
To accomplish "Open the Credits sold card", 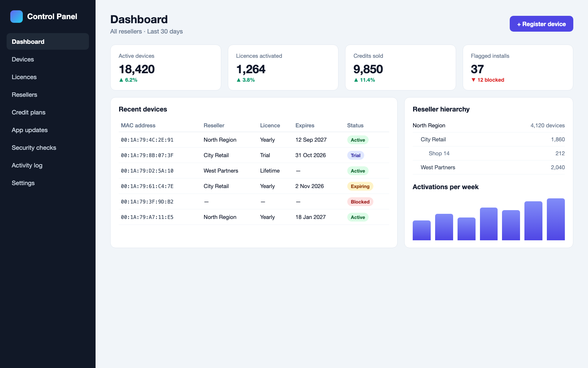I will 401,68.
